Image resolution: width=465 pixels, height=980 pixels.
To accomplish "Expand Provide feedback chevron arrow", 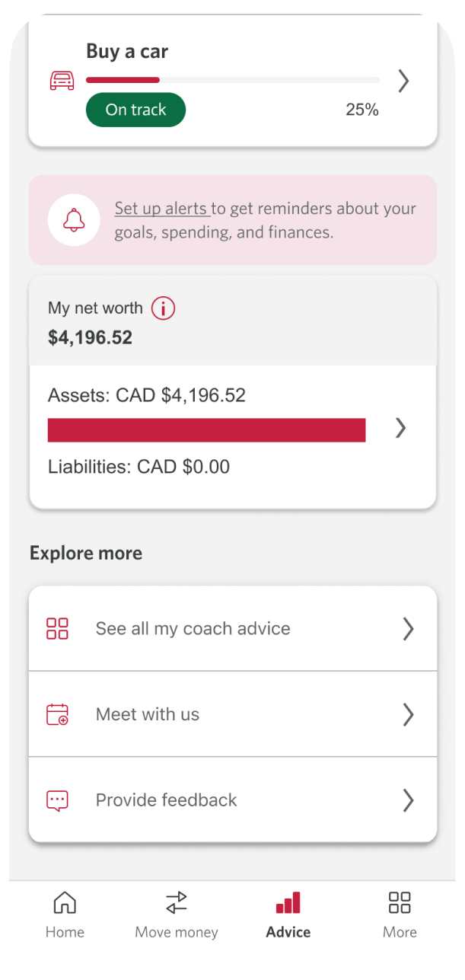I will (409, 800).
